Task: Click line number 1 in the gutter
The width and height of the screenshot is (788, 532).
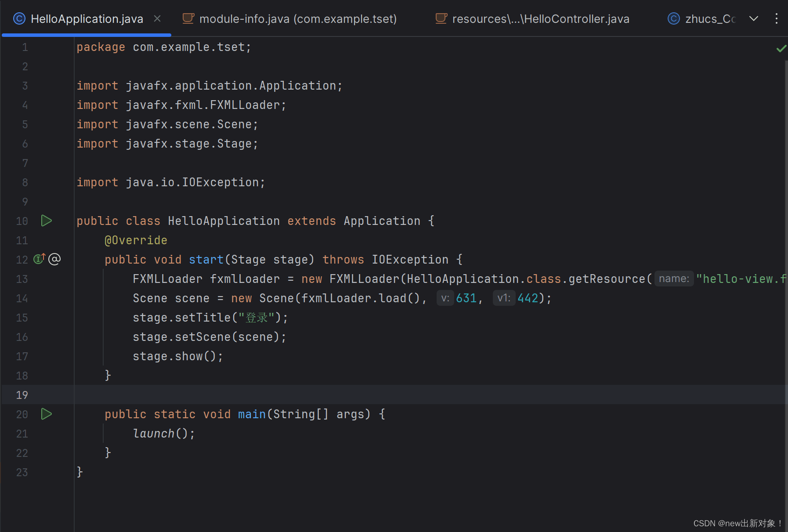Action: tap(25, 47)
